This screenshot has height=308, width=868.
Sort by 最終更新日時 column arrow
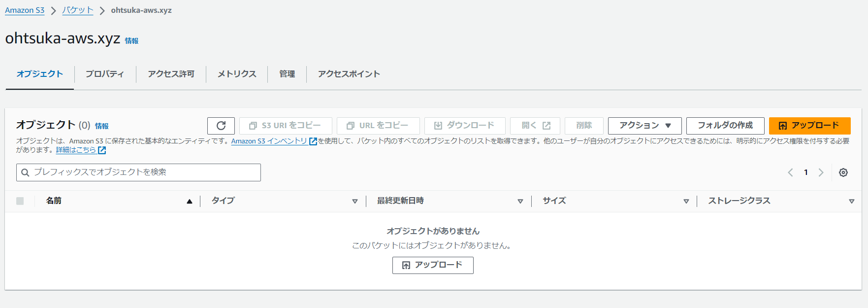click(x=520, y=201)
